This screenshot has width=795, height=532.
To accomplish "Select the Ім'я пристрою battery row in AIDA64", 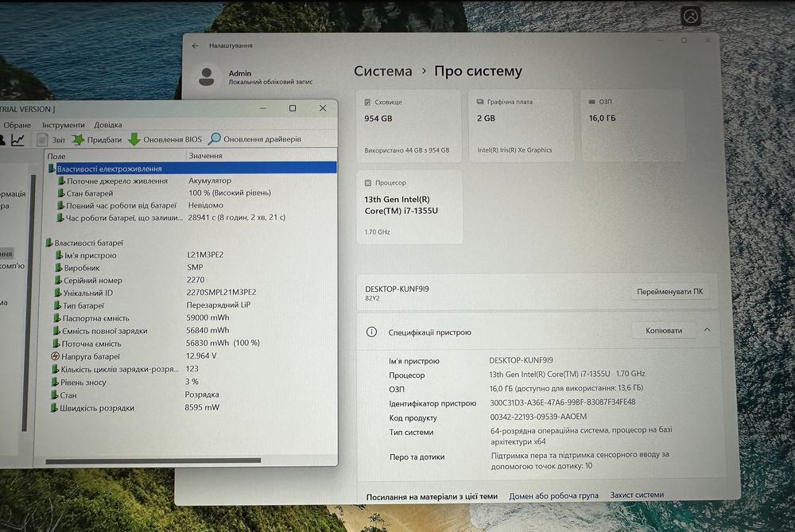I will point(191,255).
